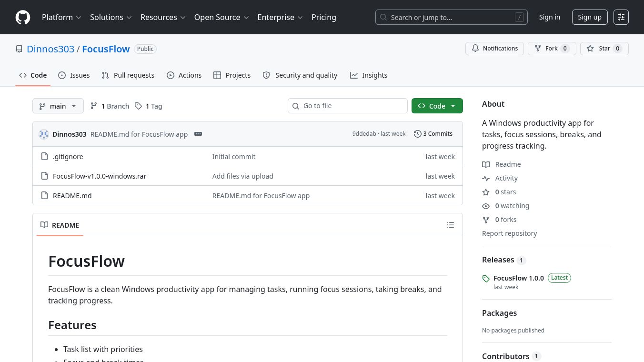
Task: Click the .gitignore file icon
Action: [x=44, y=156]
